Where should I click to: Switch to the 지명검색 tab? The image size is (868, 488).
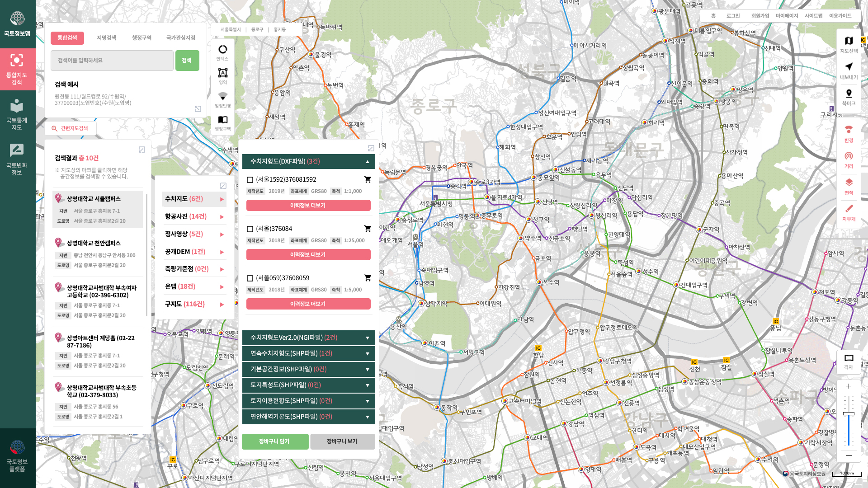[x=106, y=38]
